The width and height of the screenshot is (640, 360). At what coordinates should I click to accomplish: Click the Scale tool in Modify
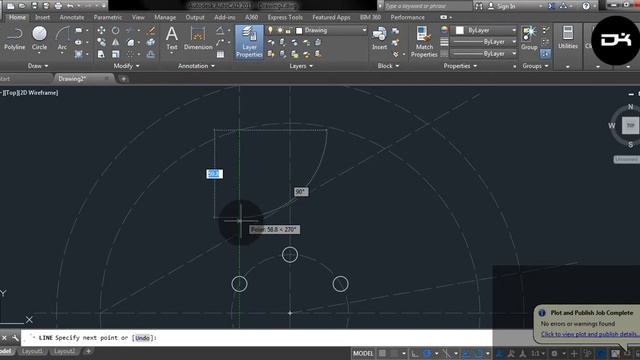pyautogui.click(x=116, y=54)
